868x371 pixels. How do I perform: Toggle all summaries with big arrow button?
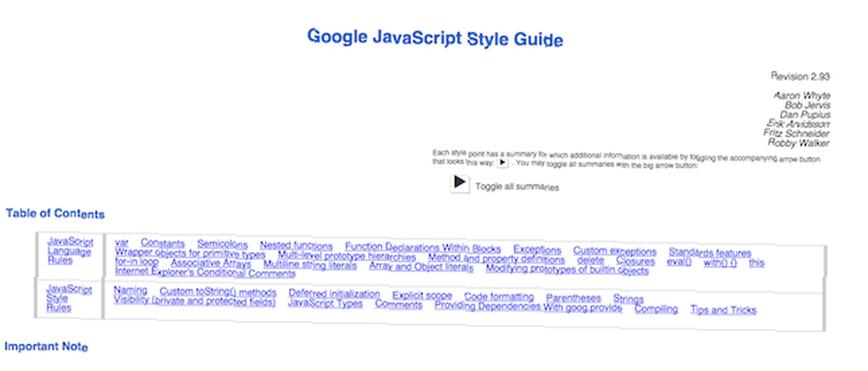point(459,182)
